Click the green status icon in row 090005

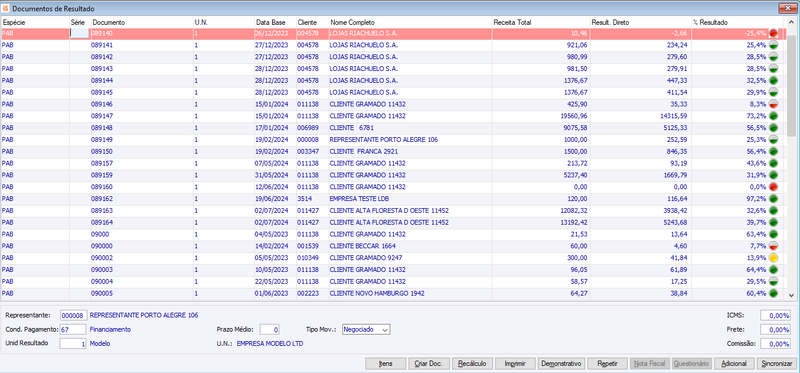773,293
